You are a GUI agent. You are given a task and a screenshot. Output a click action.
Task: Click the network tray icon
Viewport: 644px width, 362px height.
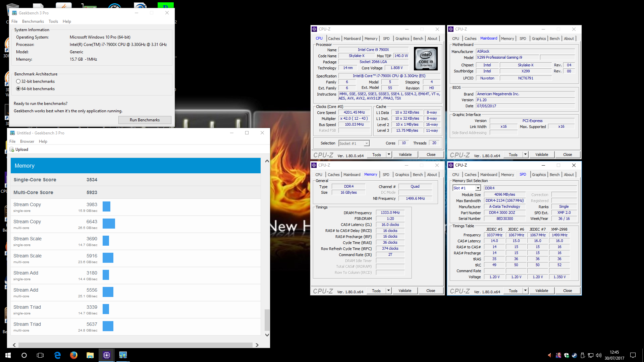click(x=591, y=355)
